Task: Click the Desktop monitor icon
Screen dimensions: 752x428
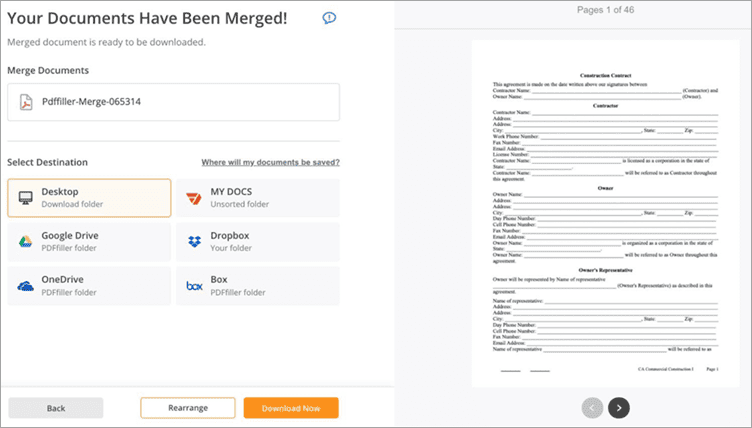Action: pyautogui.click(x=26, y=197)
